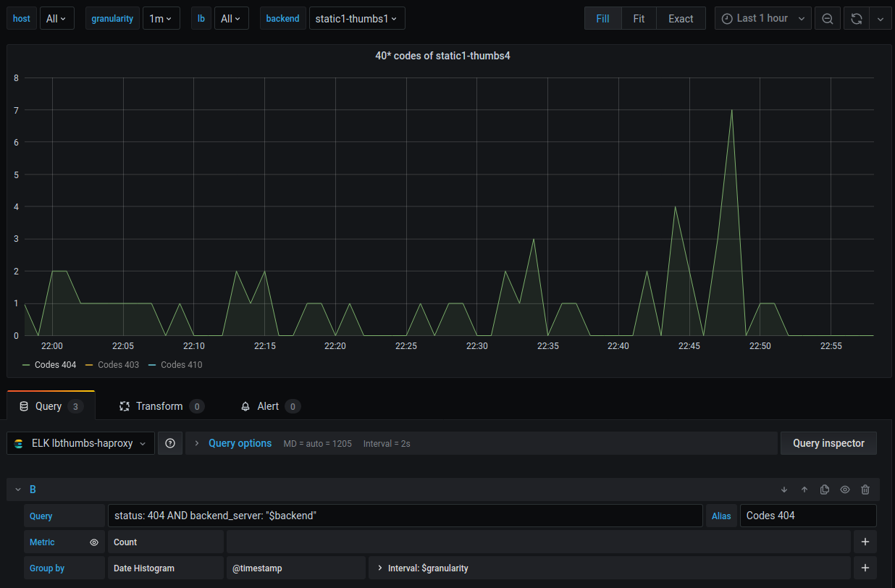Click the yellow Codes 403 legend color line

90,365
